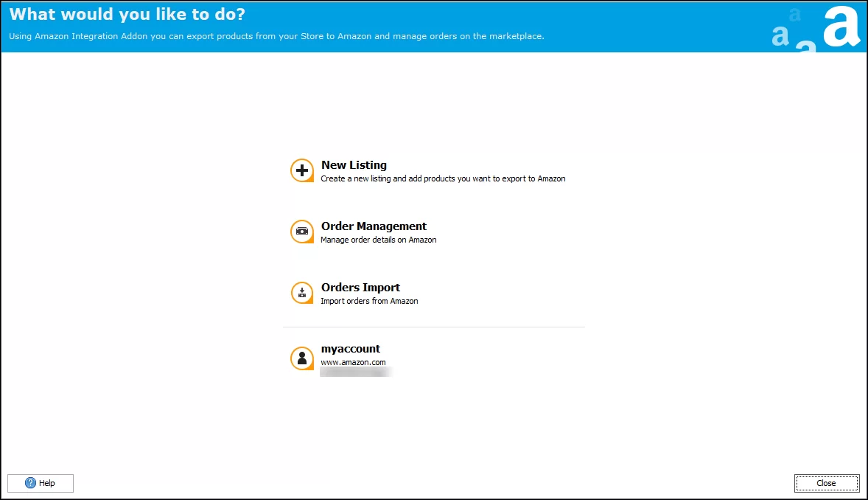Open the Order Management title link
Screen dimensions: 868x500
coord(374,226)
